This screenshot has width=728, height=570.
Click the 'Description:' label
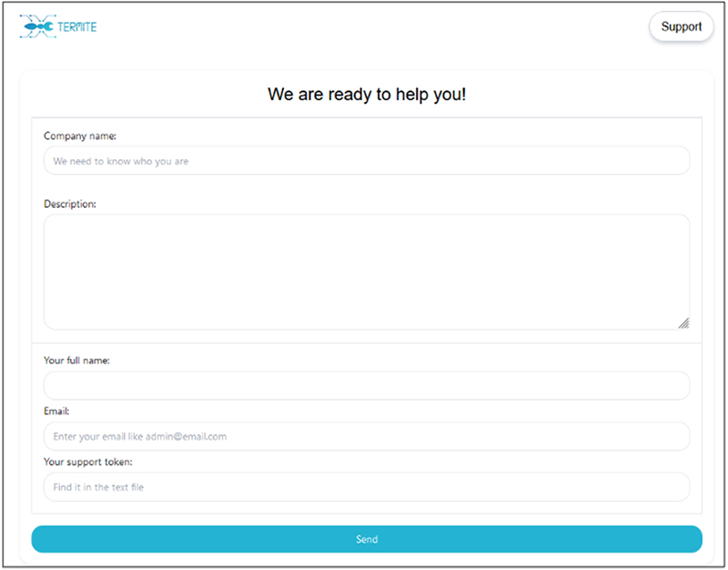[70, 204]
